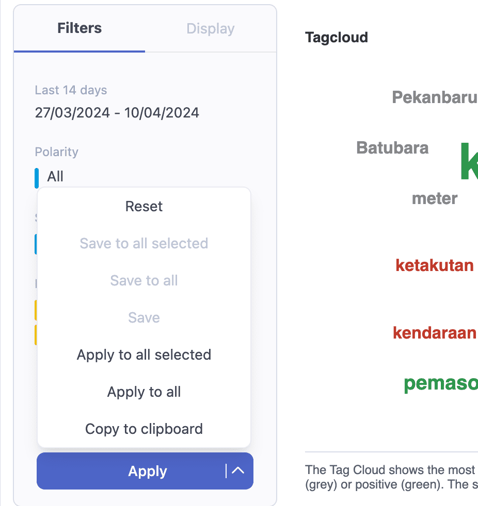Choose Apply to all option

click(x=144, y=392)
